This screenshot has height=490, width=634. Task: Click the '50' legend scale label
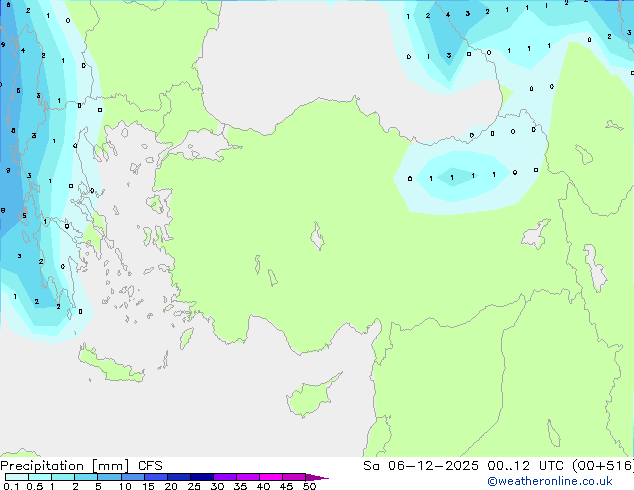tap(309, 486)
